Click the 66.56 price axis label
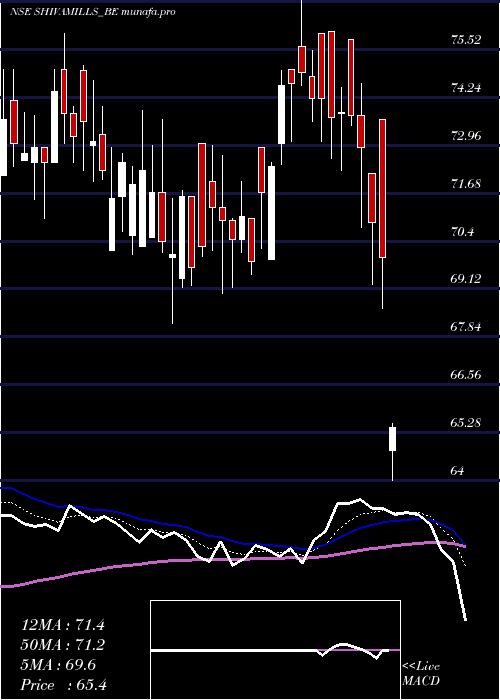This screenshot has width=500, height=700. [x=466, y=375]
